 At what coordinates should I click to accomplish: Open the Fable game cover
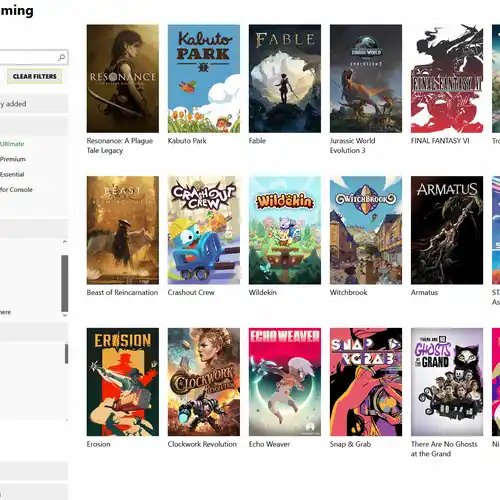point(285,79)
